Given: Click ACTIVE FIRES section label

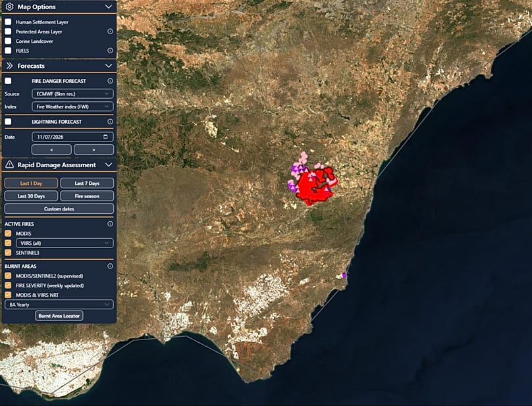Looking at the screenshot, I should [x=19, y=224].
